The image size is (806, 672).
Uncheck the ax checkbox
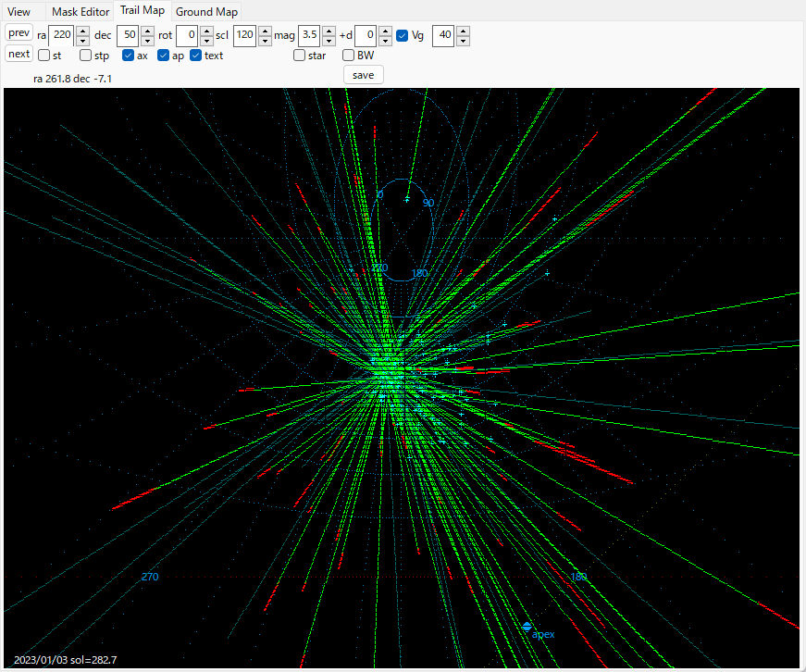click(x=129, y=56)
